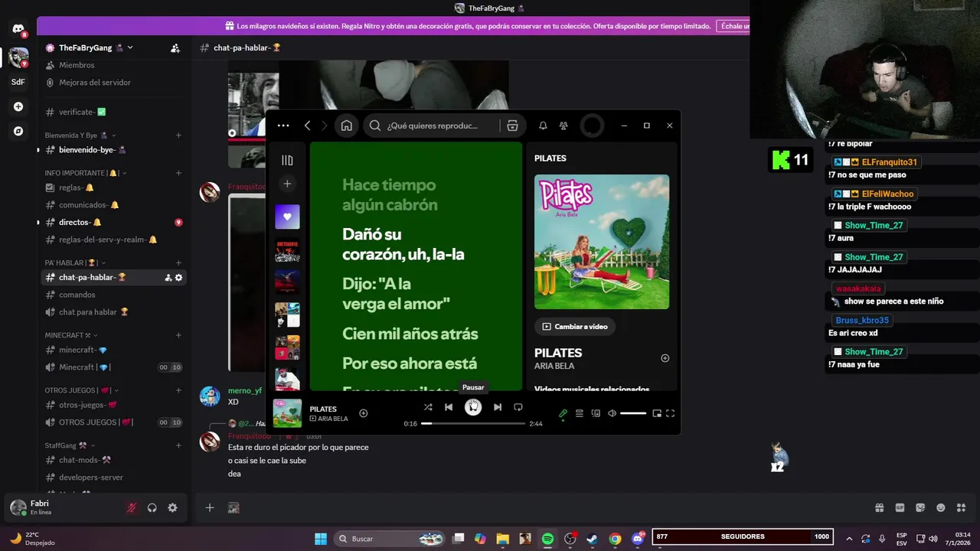Collapse the INFO IMPORTANTE category

point(85,173)
